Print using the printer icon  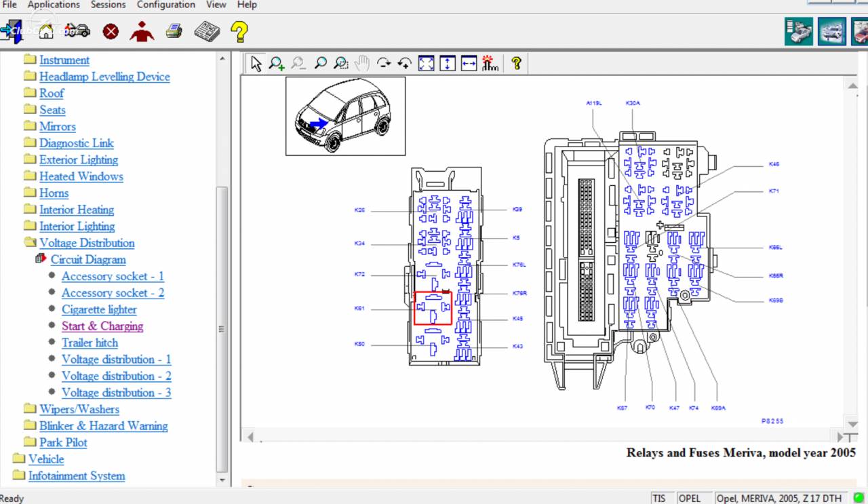pyautogui.click(x=174, y=31)
